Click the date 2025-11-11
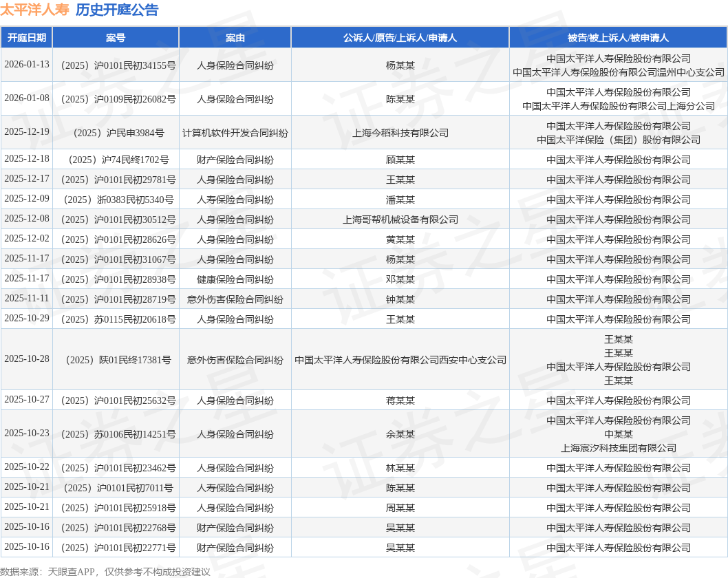Image resolution: width=728 pixels, height=578 pixels. coord(26,299)
